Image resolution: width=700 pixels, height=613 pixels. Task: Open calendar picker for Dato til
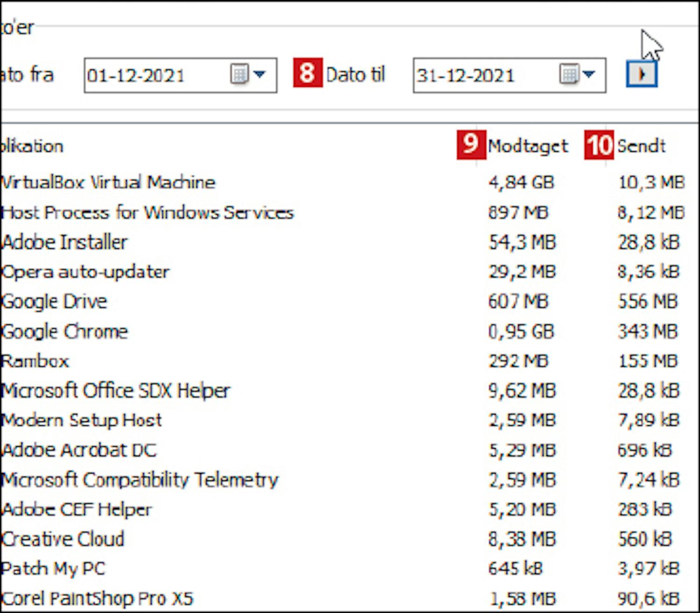click(568, 75)
